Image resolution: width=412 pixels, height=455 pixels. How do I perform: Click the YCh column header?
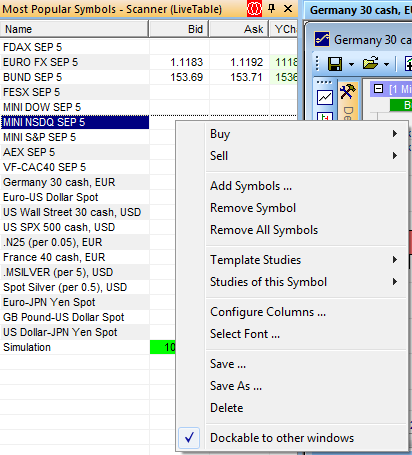pos(284,29)
